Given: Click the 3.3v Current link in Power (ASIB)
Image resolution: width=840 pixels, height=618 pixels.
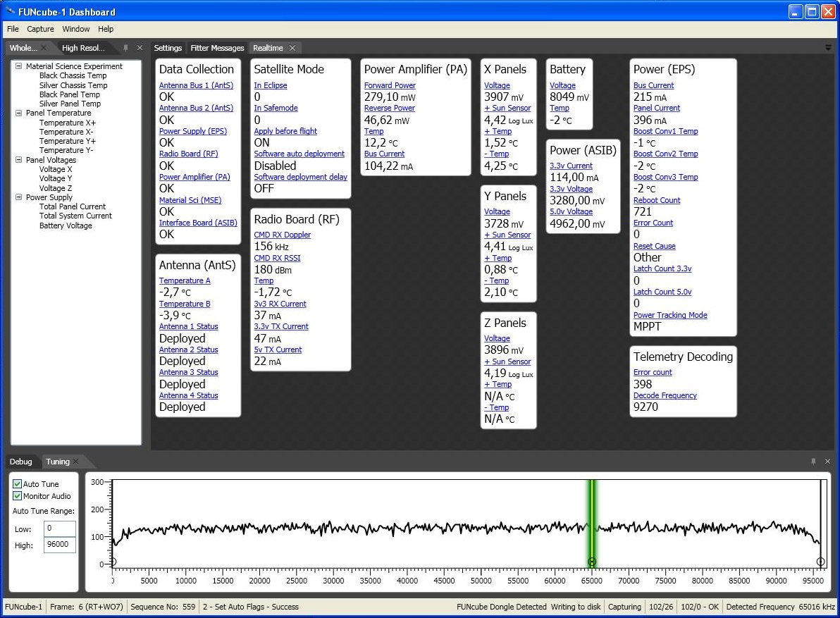Looking at the screenshot, I should [571, 166].
